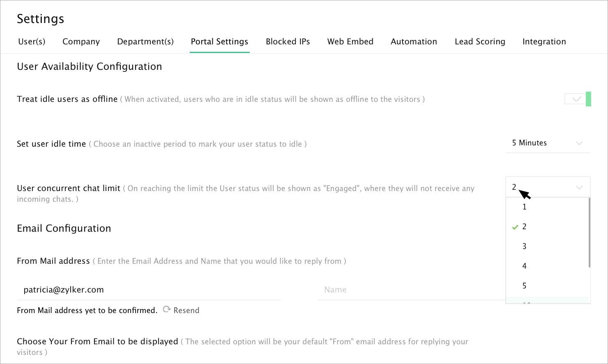Select option 1 in chat limit list
This screenshot has height=364, width=608.
coord(524,207)
